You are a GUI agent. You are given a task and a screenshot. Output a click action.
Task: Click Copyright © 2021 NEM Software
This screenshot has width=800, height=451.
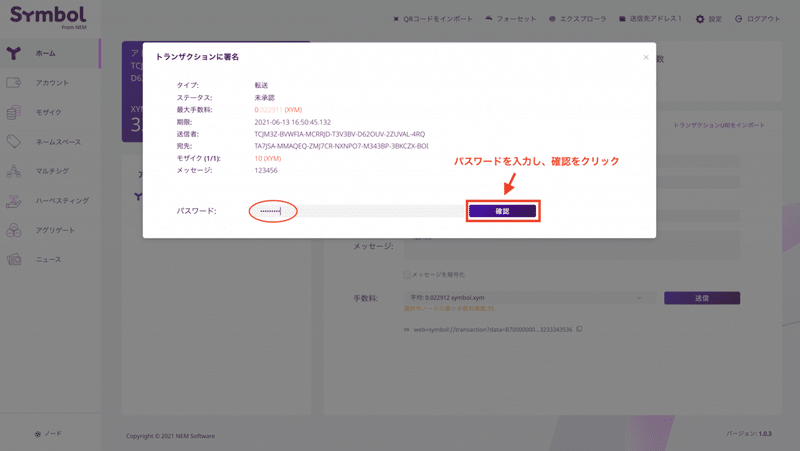(170, 436)
